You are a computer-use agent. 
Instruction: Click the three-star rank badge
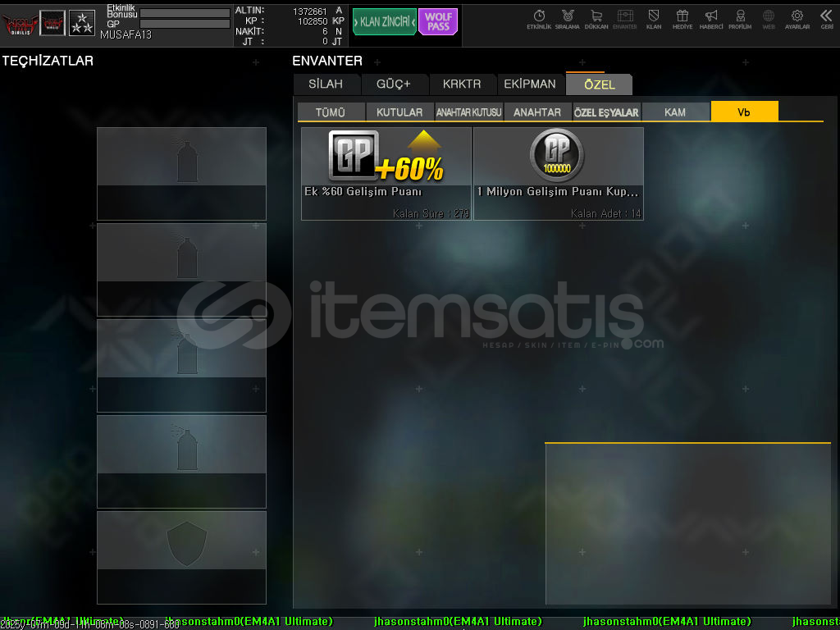point(82,23)
